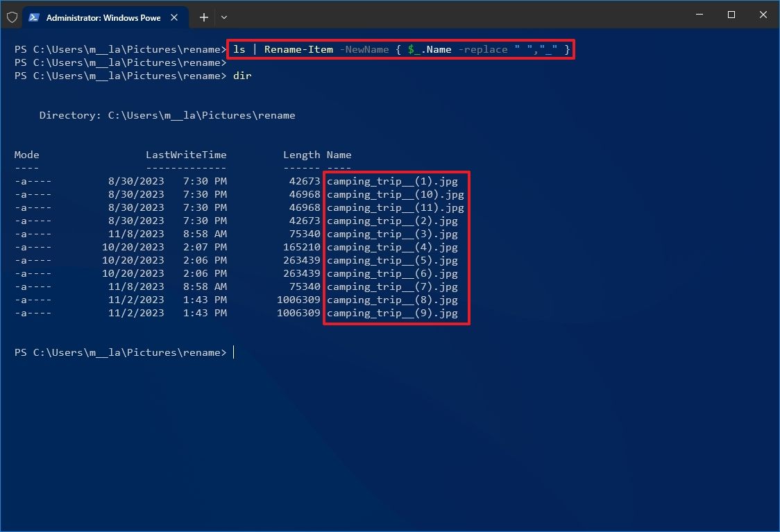Image resolution: width=780 pixels, height=532 pixels.
Task: Click the dir command in the terminal
Action: coord(242,76)
